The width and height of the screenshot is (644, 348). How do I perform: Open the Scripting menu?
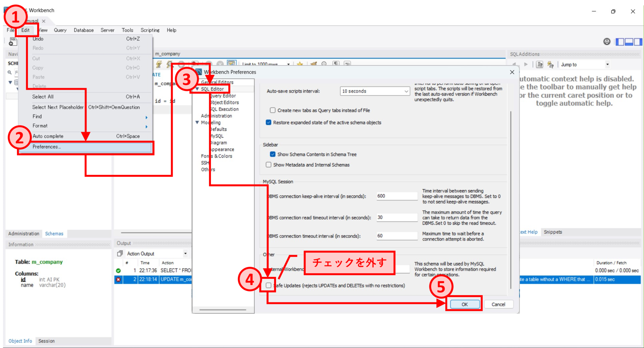[x=150, y=30]
